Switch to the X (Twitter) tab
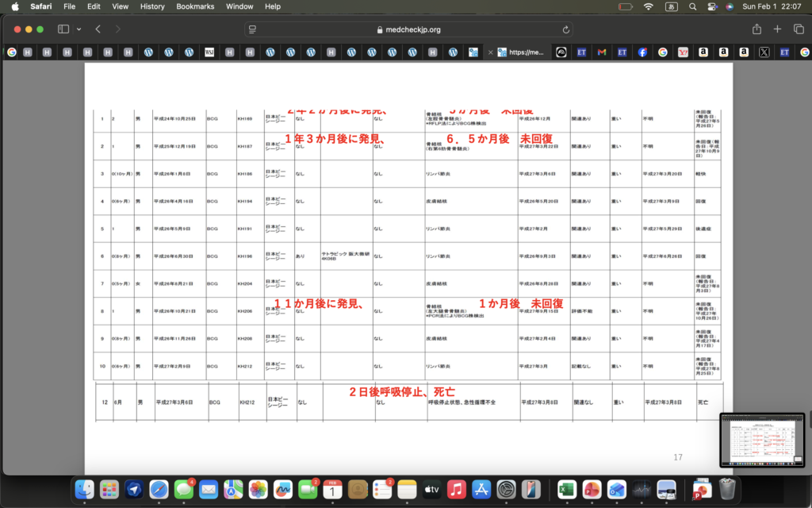The height and width of the screenshot is (508, 812). coord(764,52)
